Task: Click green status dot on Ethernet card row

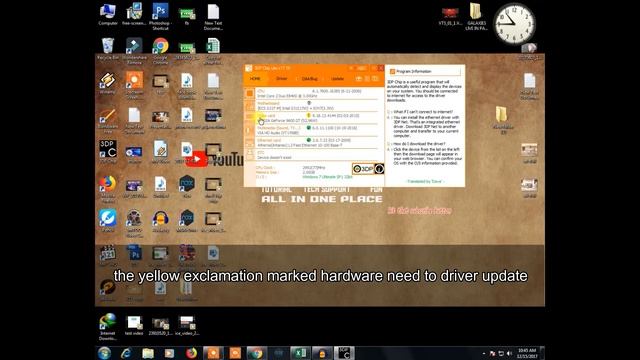Action: tap(309, 140)
